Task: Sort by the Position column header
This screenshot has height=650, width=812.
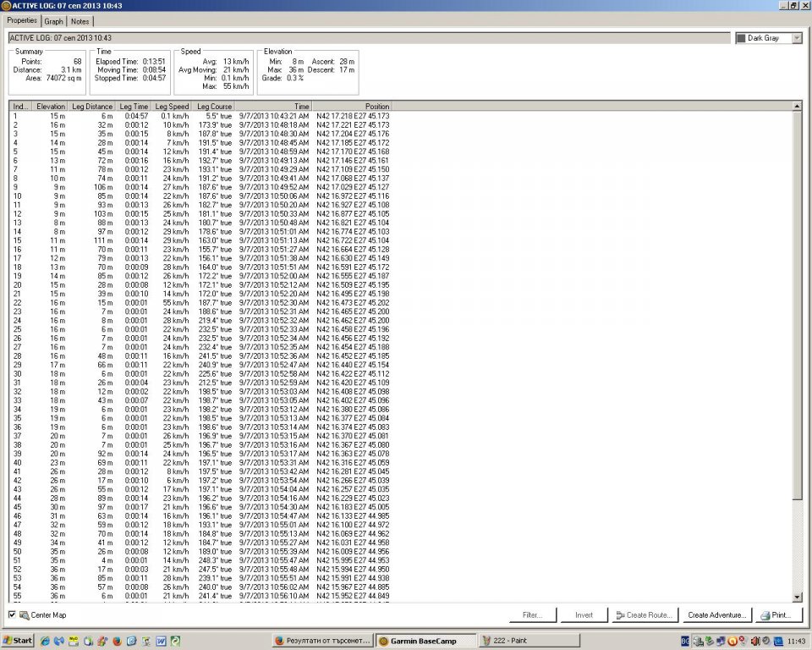Action: click(352, 107)
